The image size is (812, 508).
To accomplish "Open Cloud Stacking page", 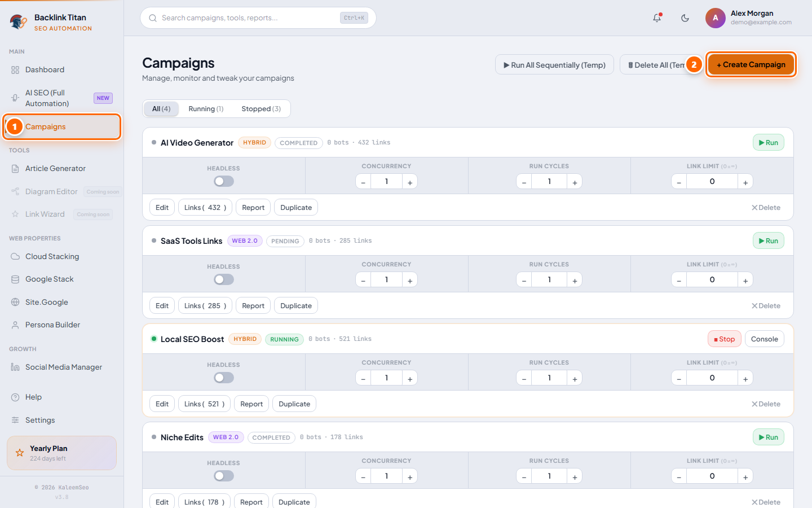I will pyautogui.click(x=62, y=257).
